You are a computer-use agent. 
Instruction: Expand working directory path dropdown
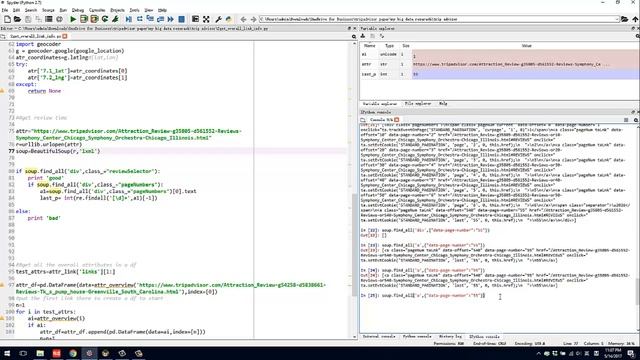point(617,19)
